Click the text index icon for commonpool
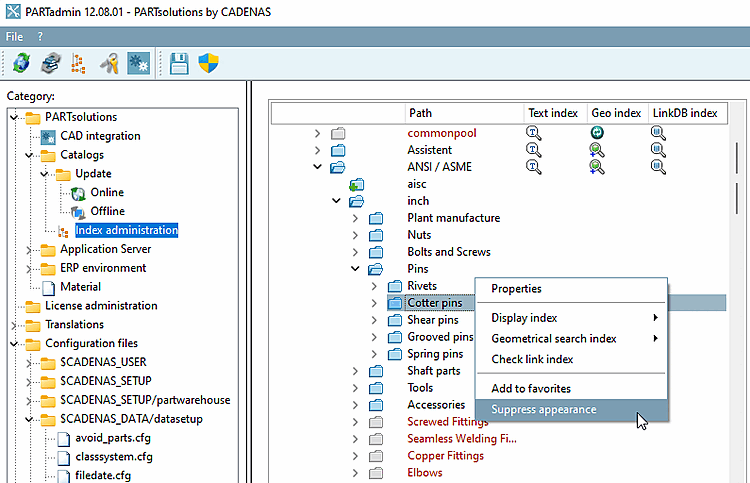This screenshot has height=483, width=750. click(533, 133)
